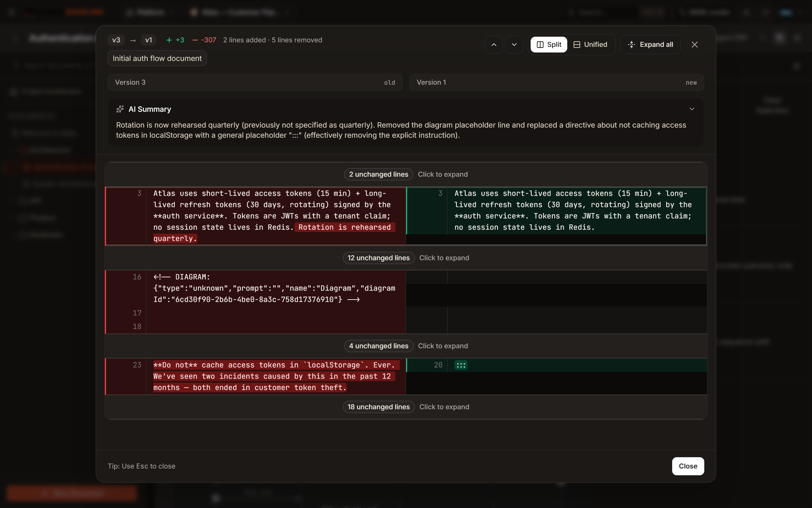The height and width of the screenshot is (508, 812).
Task: Close the diff dialog with X icon
Action: (694, 45)
